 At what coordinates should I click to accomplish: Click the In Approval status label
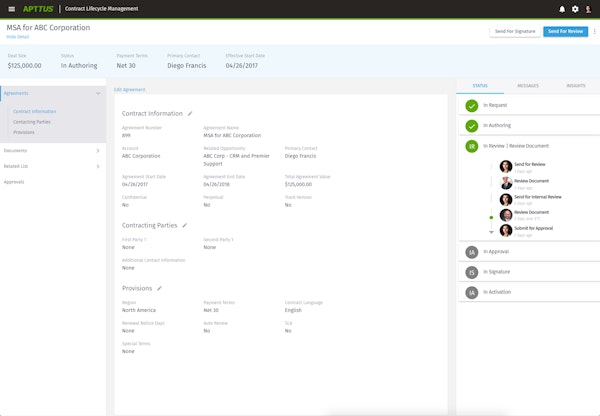pyautogui.click(x=496, y=252)
